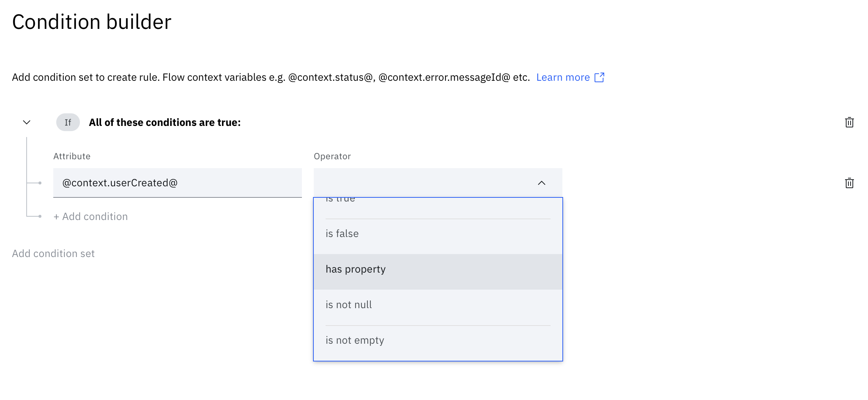Click '+ Add condition' button
Viewport: 868px width, 400px height.
coord(91,217)
